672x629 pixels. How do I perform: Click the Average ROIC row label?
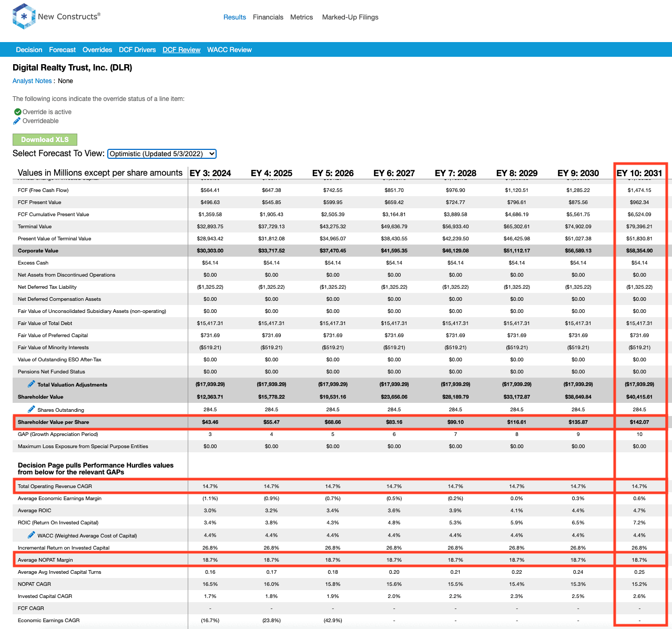[35, 511]
